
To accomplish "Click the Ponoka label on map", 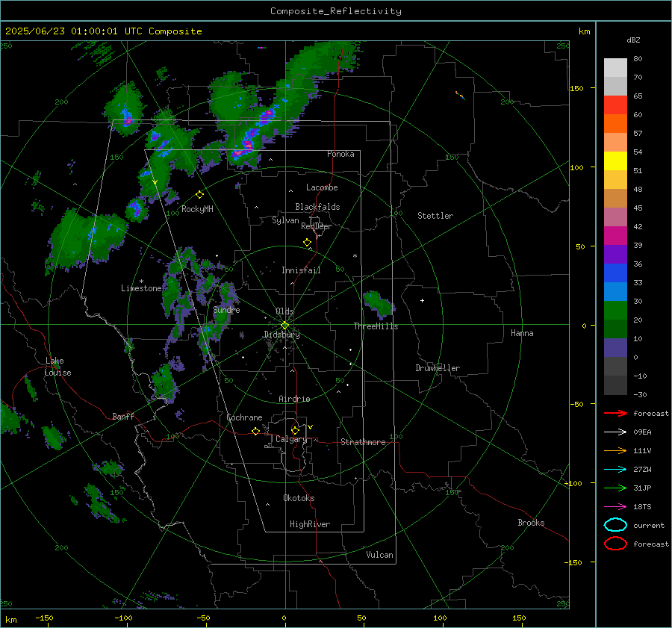I will (340, 154).
